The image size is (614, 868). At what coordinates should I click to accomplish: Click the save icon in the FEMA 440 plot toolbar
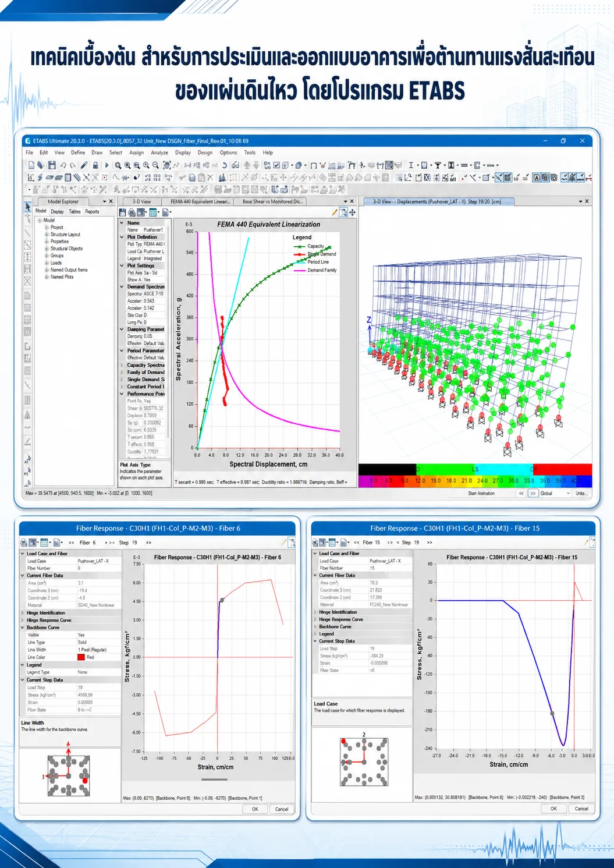pos(123,212)
